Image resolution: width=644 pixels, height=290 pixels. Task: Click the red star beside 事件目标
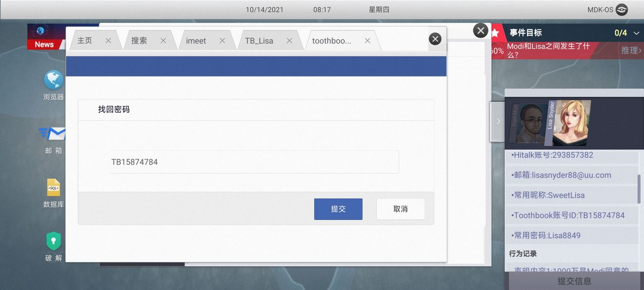pyautogui.click(x=495, y=33)
